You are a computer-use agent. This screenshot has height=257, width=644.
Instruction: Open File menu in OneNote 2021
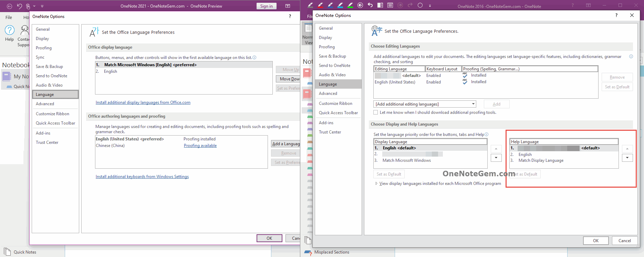point(9,17)
